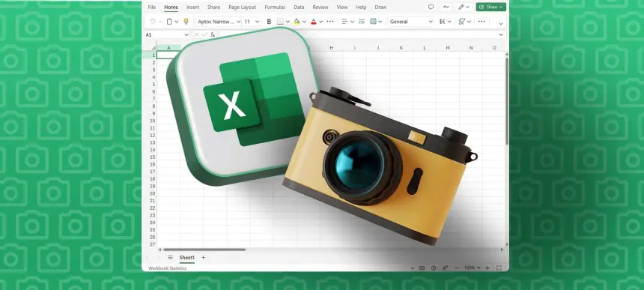Expand the currency format dropdown arrow
This screenshot has width=644, height=290.
(x=450, y=22)
